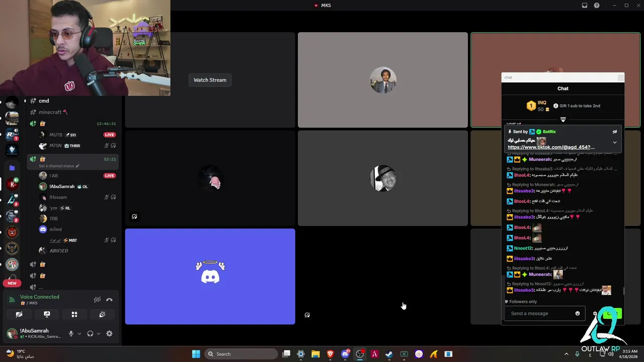Image resolution: width=644 pixels, height=362 pixels.
Task: Hide the pinned BotRix message
Action: 614,132
